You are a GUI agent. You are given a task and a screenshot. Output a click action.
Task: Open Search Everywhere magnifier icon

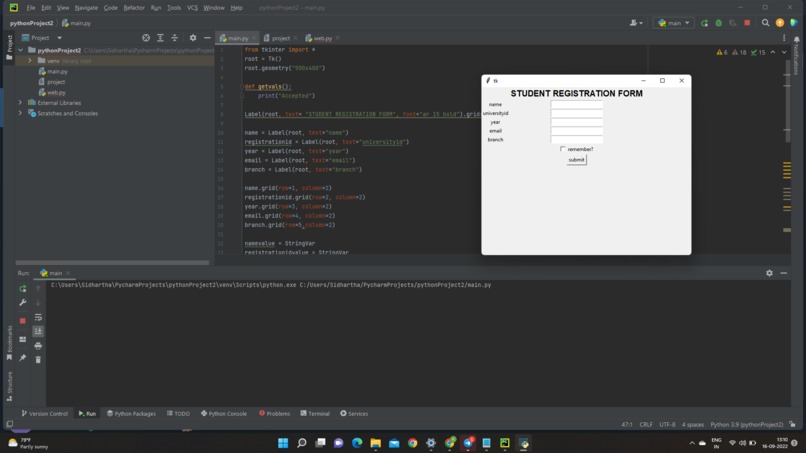765,23
